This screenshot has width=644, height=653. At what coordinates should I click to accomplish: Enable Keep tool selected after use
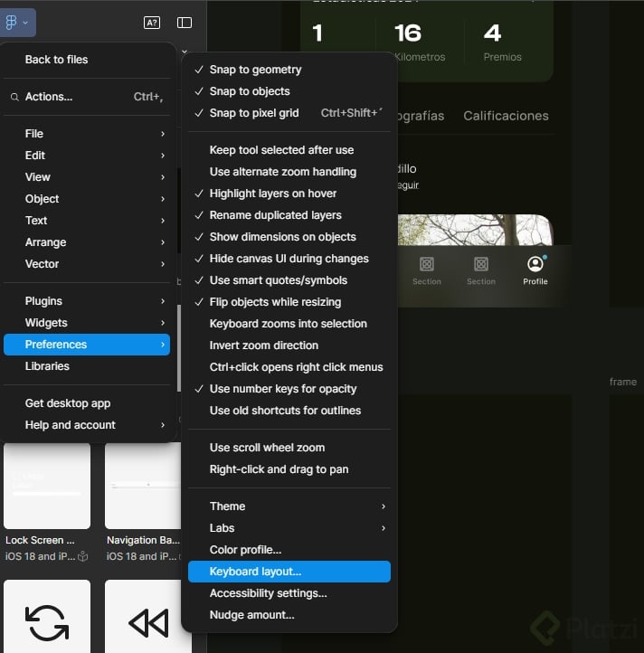[x=289, y=150]
